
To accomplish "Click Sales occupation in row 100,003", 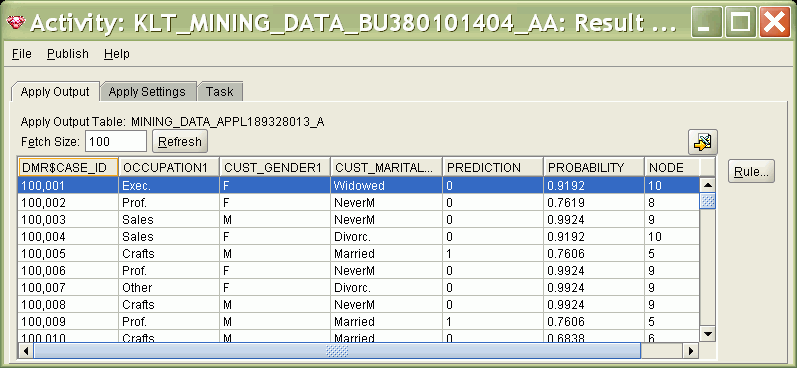I will (x=169, y=220).
